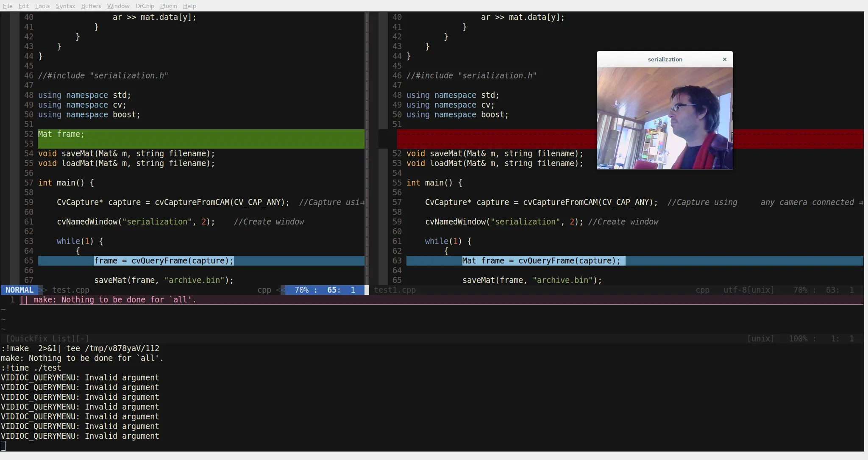868x460 pixels.
Task: Click the Quickfix List status bar
Action: pos(47,339)
